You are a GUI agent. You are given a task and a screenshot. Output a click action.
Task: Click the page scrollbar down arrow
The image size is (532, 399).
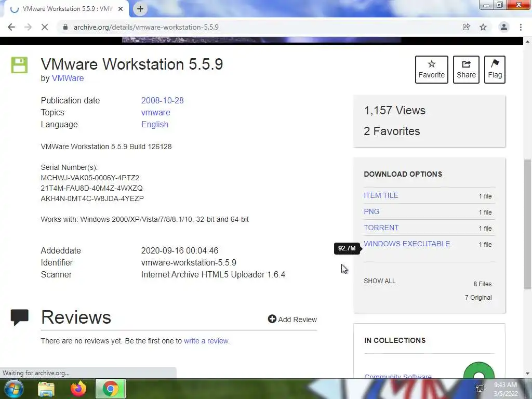[x=527, y=374]
